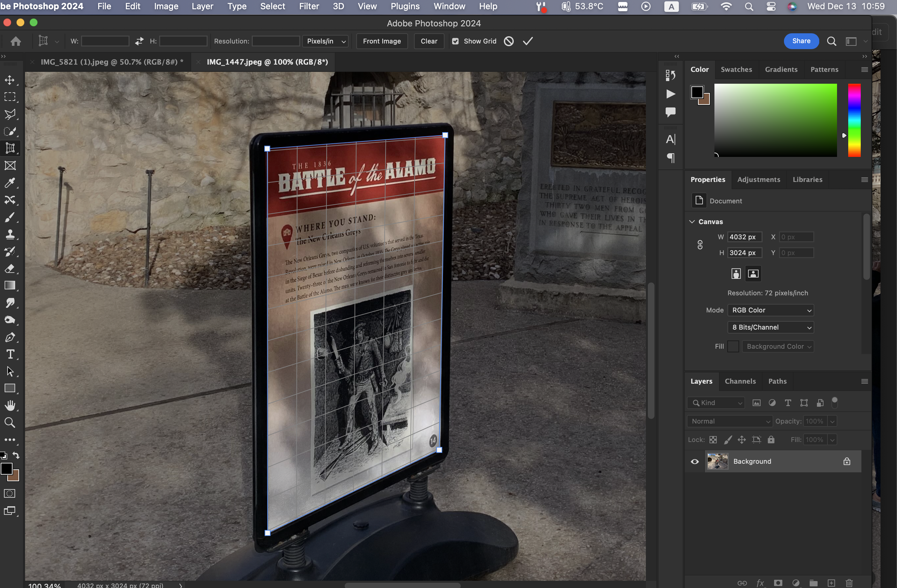Switch to the Channels tab

coord(740,381)
